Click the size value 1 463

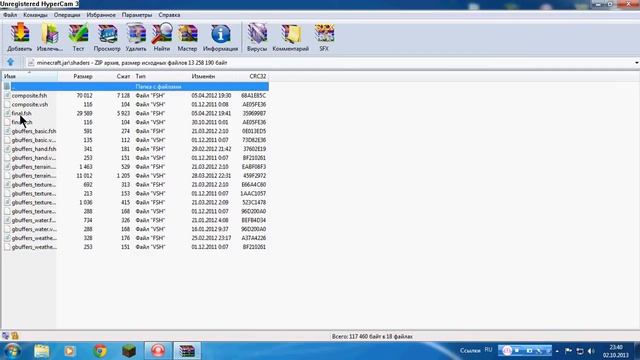[x=86, y=167]
